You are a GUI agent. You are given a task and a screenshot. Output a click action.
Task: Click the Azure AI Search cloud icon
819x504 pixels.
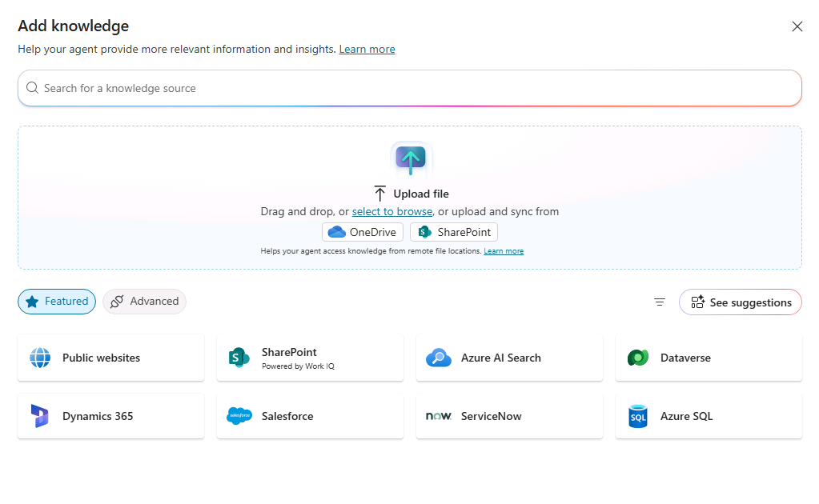tap(439, 358)
